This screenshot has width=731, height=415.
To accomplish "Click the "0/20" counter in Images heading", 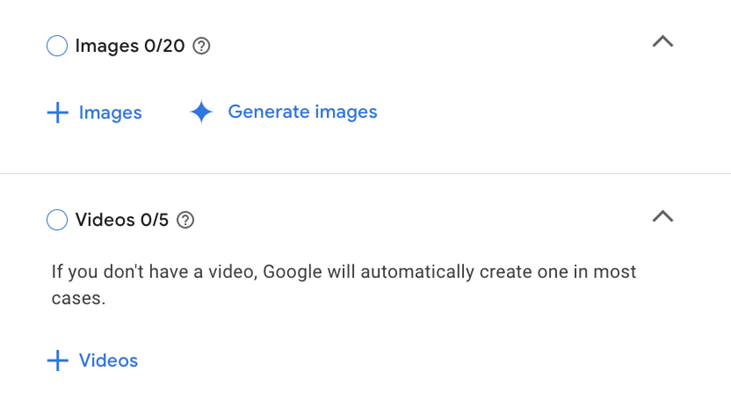I will [x=163, y=46].
